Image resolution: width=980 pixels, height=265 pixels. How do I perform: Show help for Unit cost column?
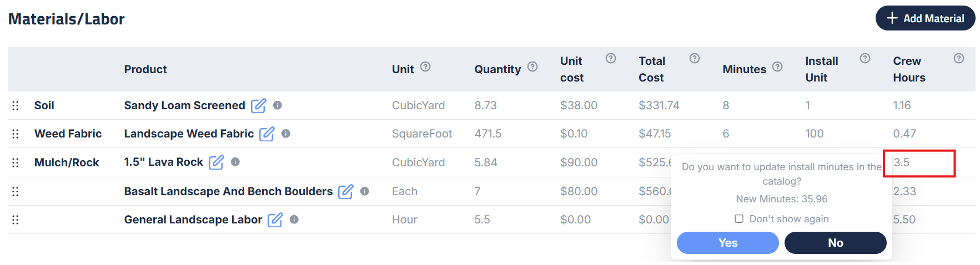pos(611,58)
